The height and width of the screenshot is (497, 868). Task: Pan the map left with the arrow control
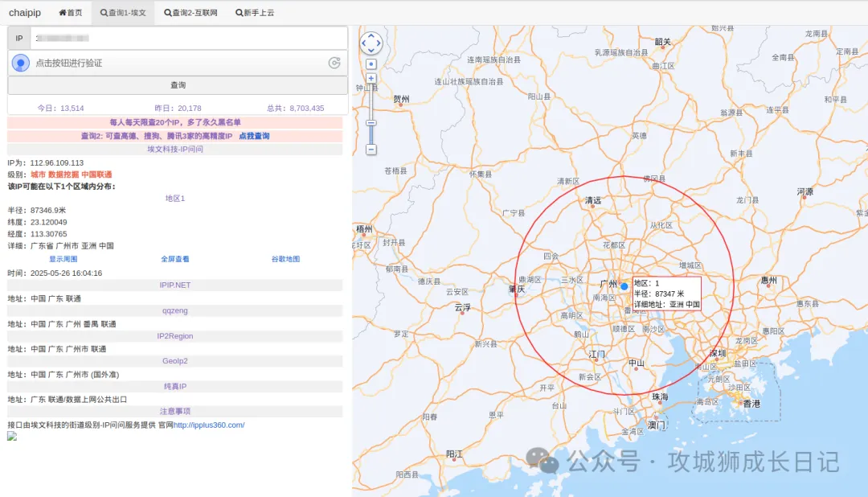[x=364, y=43]
